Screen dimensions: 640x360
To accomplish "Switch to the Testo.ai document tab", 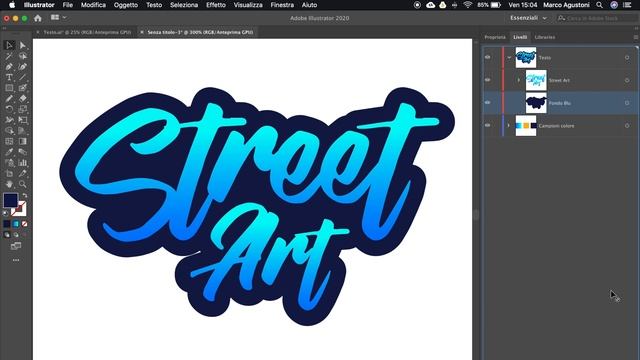I will (87, 32).
